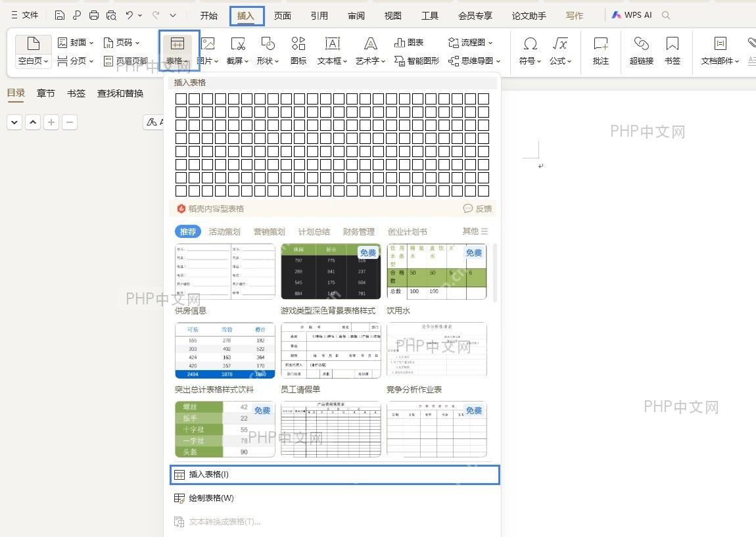Open the 形状 shapes gallery
The width and height of the screenshot is (756, 537).
point(268,51)
